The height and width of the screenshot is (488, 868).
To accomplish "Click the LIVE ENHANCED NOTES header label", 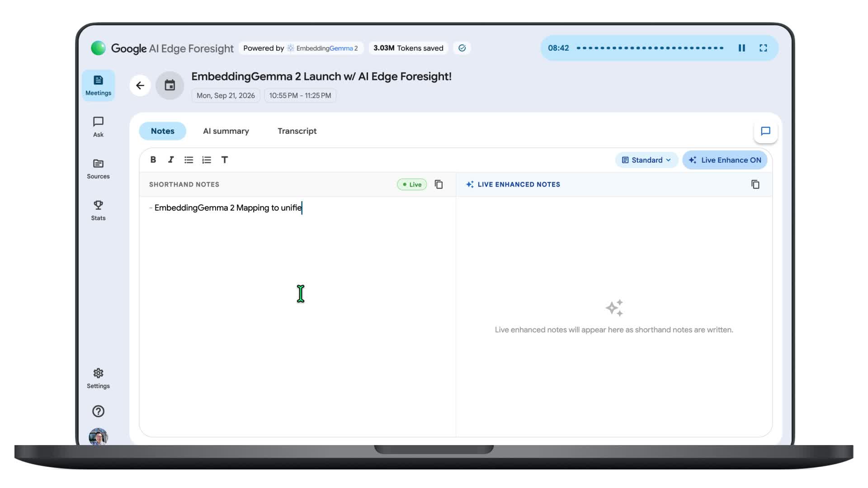I will [519, 184].
